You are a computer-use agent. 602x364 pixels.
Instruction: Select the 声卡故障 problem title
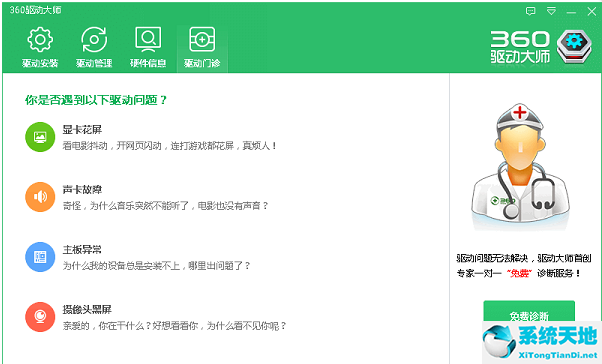coord(82,190)
